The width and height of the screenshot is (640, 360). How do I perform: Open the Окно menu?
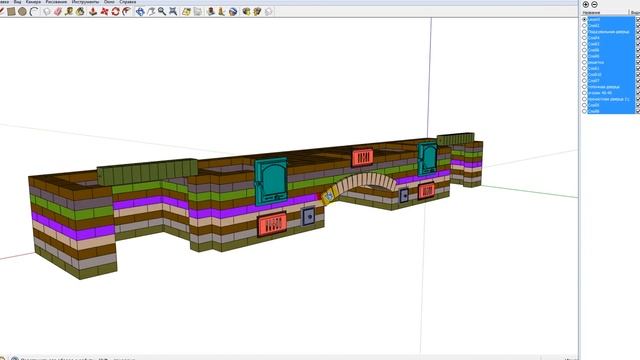[109, 2]
